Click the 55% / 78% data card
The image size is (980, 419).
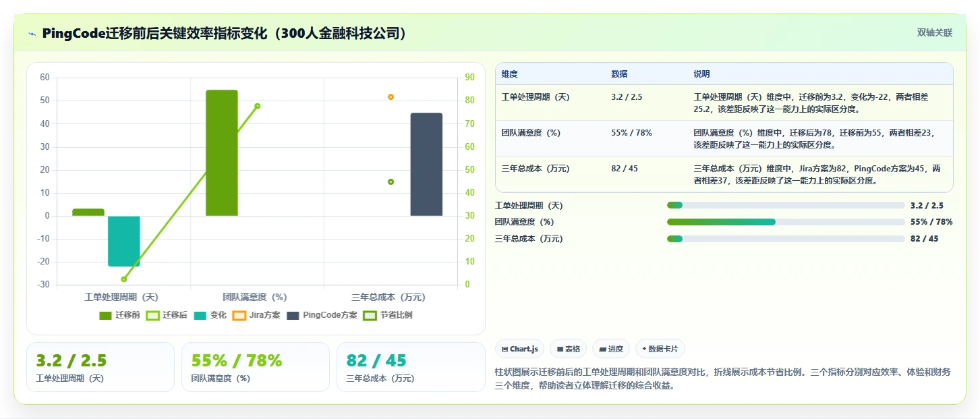pyautogui.click(x=256, y=367)
